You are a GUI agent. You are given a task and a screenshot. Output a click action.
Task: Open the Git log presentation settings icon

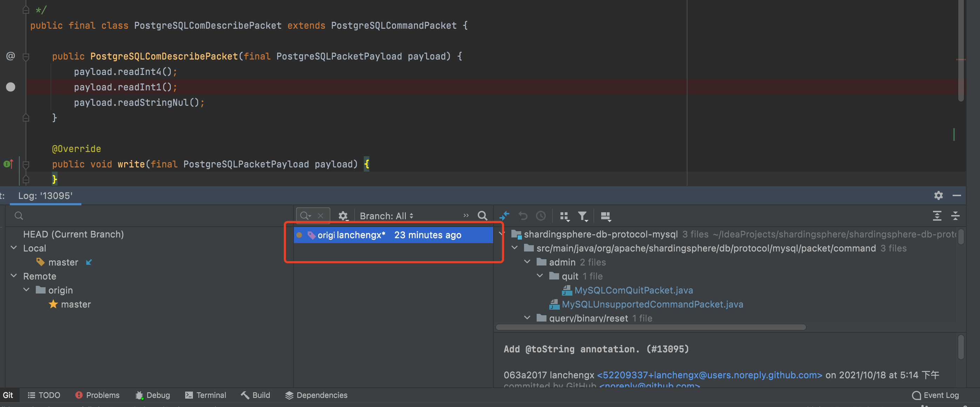[x=606, y=216]
